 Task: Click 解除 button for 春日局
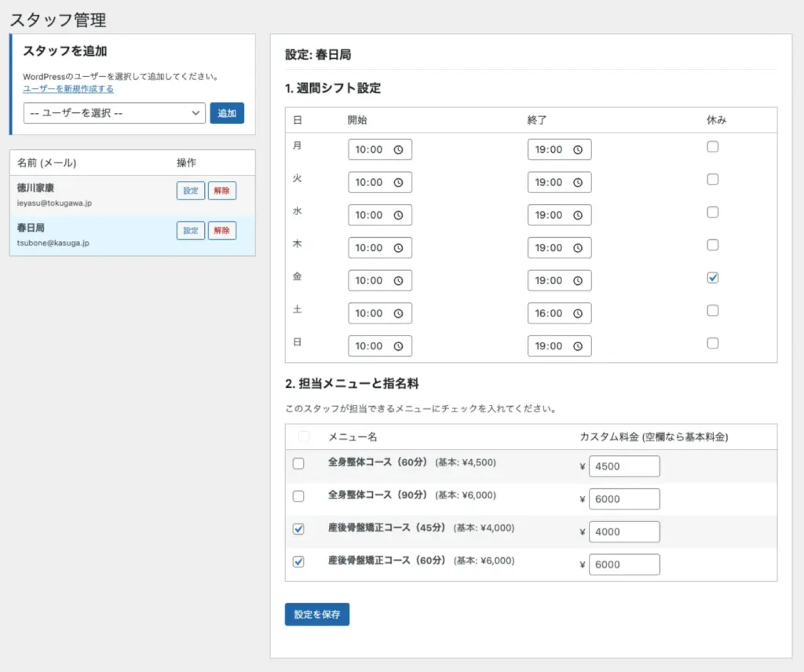(x=222, y=231)
